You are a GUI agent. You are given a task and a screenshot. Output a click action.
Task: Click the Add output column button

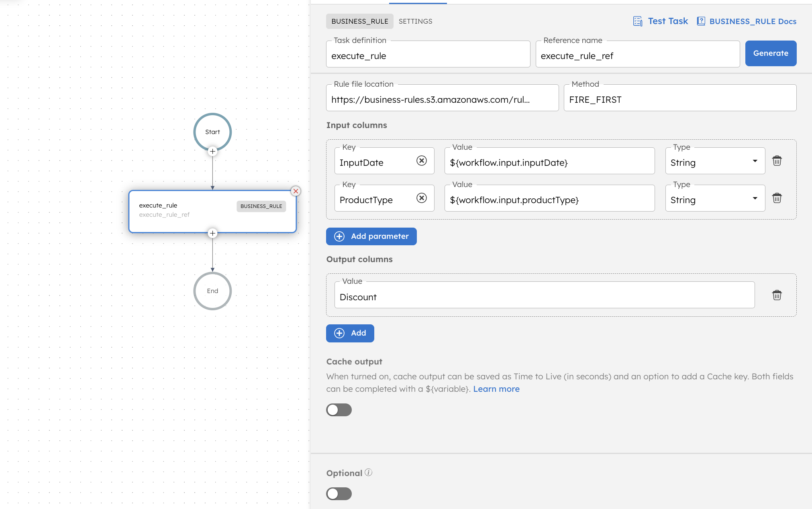point(350,333)
